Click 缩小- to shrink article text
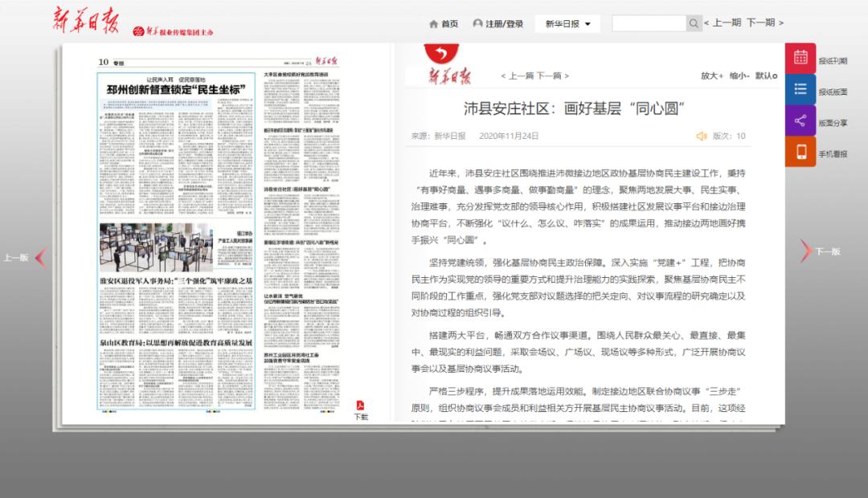The image size is (868, 498). pos(739,76)
